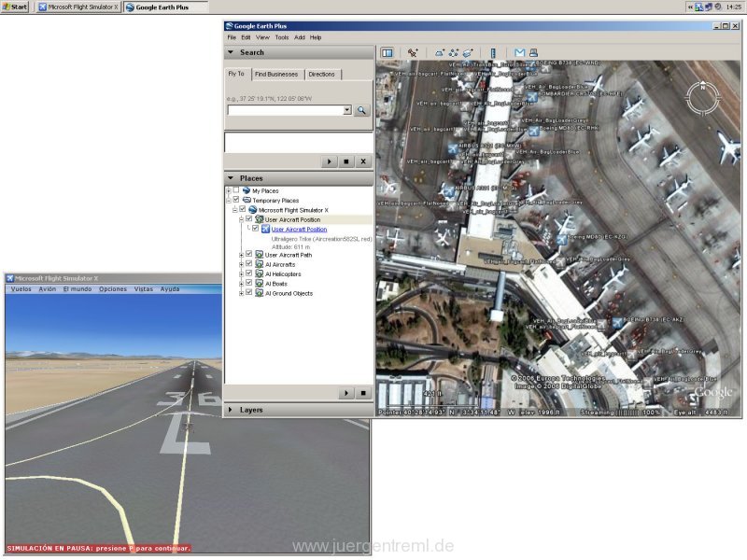747x560 pixels.
Task: Uncheck the Temporary Places checkbox
Action: click(x=236, y=200)
